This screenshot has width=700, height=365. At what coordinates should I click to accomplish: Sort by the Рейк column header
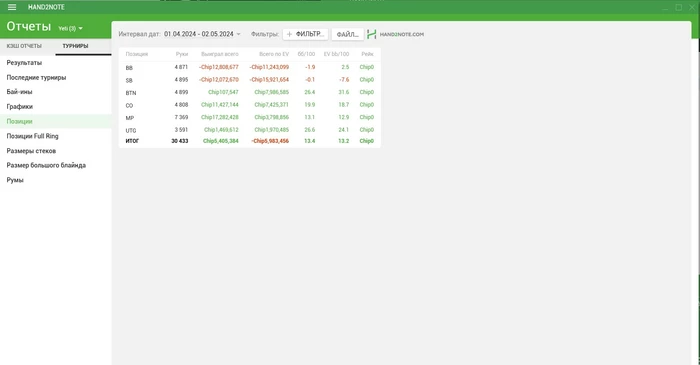[x=367, y=54]
